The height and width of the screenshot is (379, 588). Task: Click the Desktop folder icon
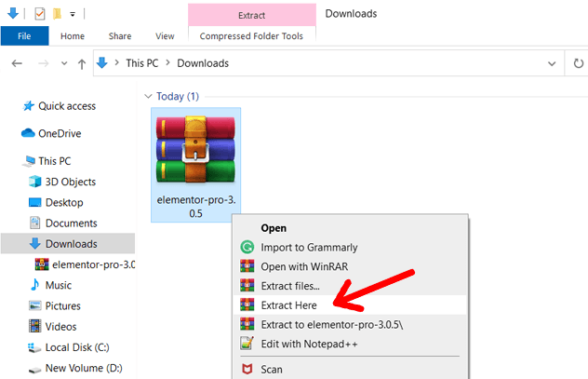pyautogui.click(x=34, y=202)
